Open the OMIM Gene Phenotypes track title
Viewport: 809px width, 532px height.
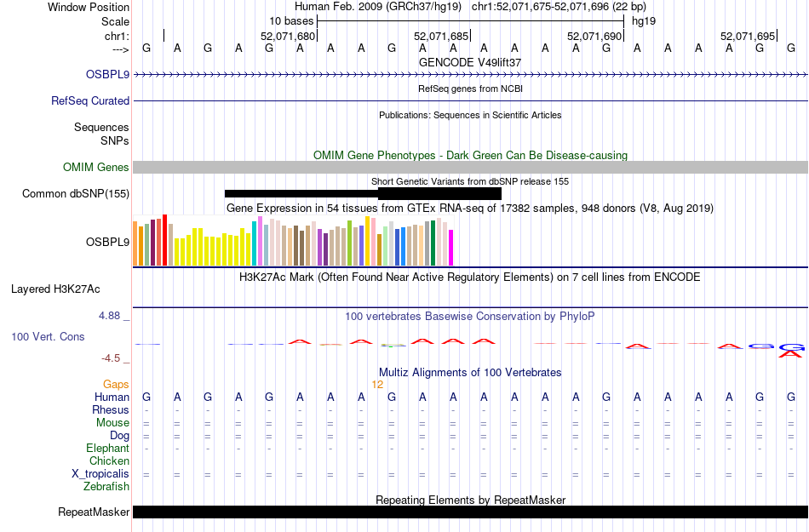pyautogui.click(x=470, y=155)
